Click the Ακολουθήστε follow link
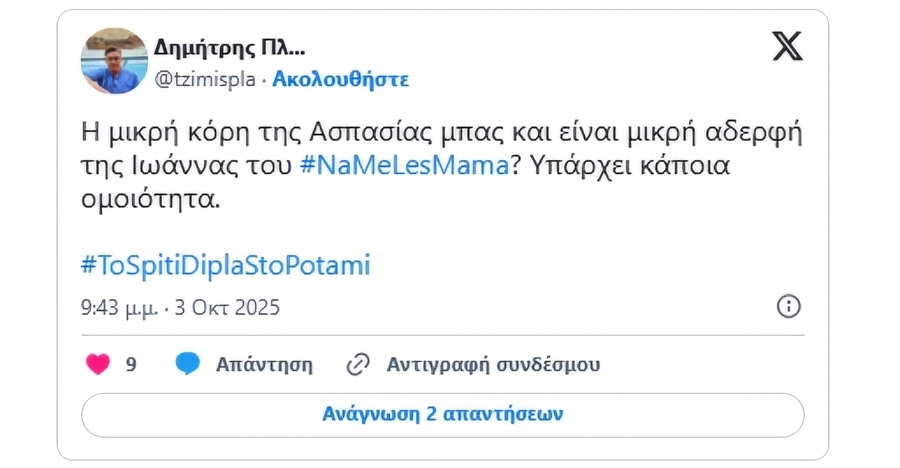Screen dimensions: 900x468 pos(340,79)
